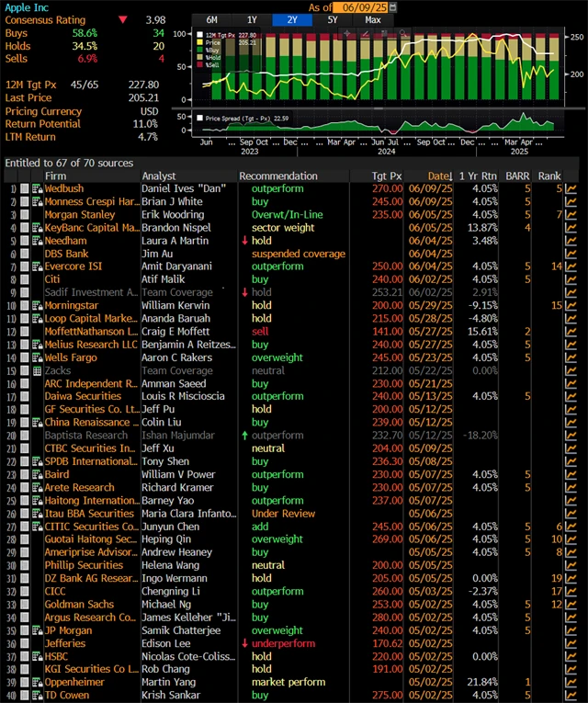Select the checkbox beside Citi
The width and height of the screenshot is (588, 703).
[24, 279]
